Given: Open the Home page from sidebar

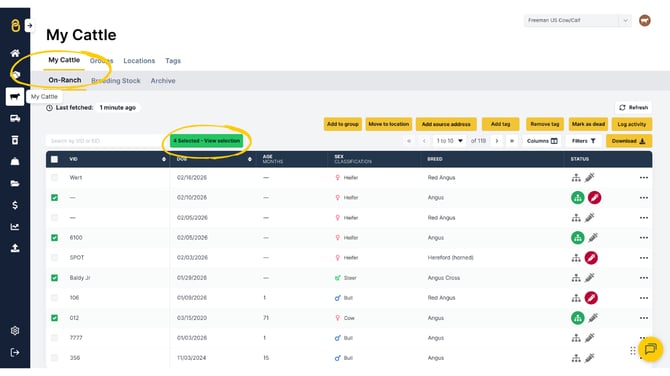Looking at the screenshot, I should point(15,53).
